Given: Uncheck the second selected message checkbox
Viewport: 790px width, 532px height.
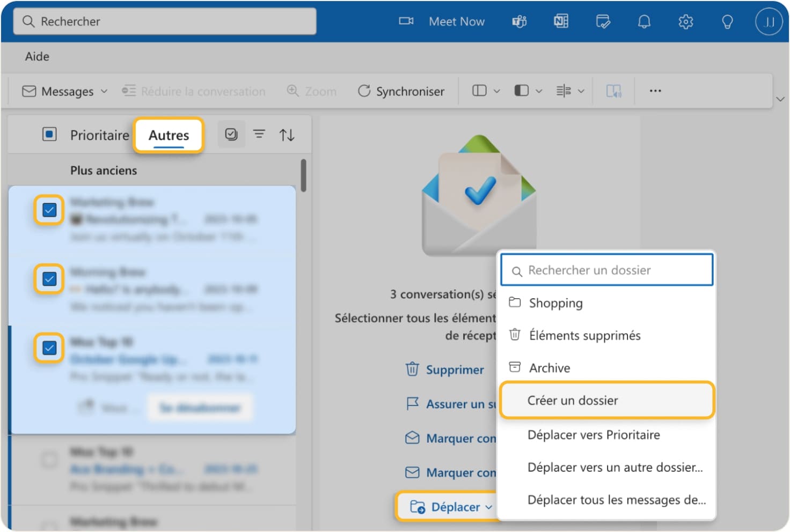Looking at the screenshot, I should 49,279.
